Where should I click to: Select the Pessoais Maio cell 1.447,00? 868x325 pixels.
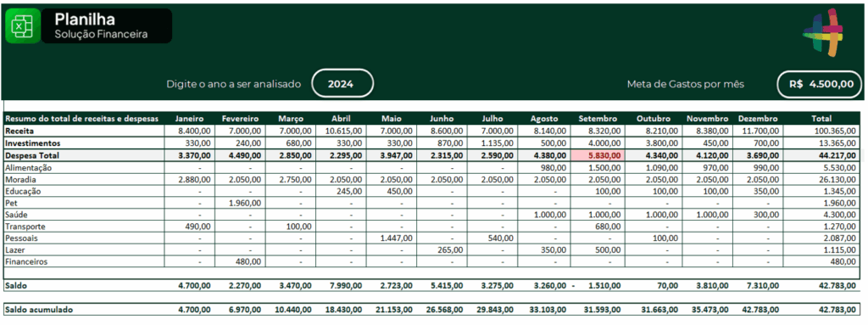[392, 238]
